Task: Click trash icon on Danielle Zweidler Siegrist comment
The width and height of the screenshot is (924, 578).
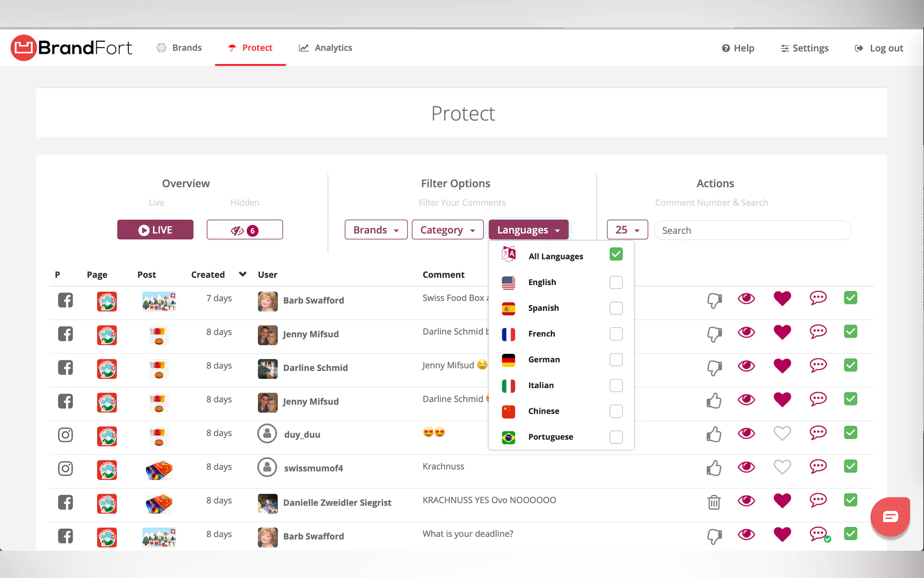Action: 713,502
